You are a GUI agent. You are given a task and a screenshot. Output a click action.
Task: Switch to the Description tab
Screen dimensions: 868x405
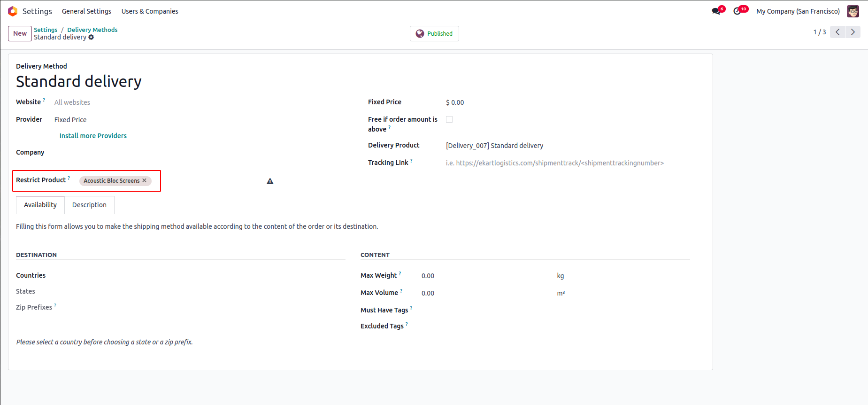tap(89, 205)
